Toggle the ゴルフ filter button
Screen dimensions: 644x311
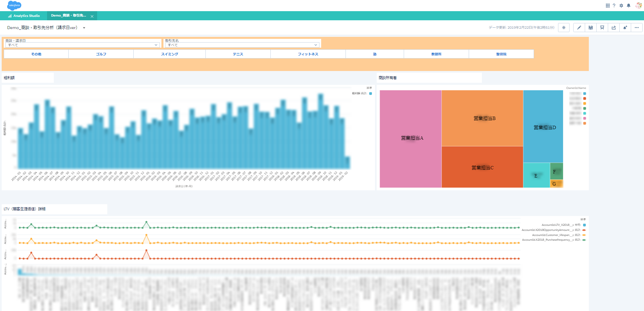(x=101, y=54)
